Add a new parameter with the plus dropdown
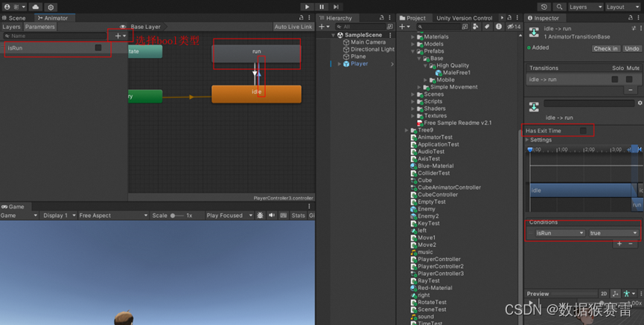The image size is (644, 325). click(x=121, y=36)
